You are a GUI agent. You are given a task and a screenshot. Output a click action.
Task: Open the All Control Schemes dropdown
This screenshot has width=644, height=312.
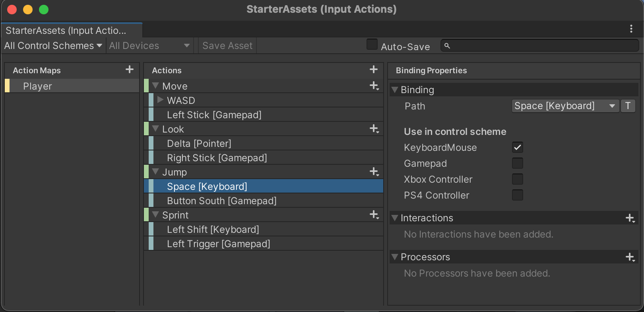click(x=53, y=46)
